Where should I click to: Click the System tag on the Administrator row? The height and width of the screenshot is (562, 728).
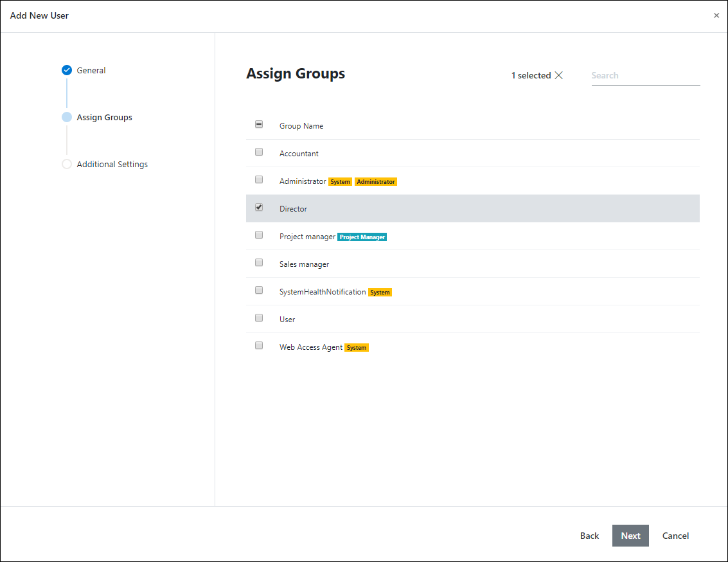(x=341, y=181)
